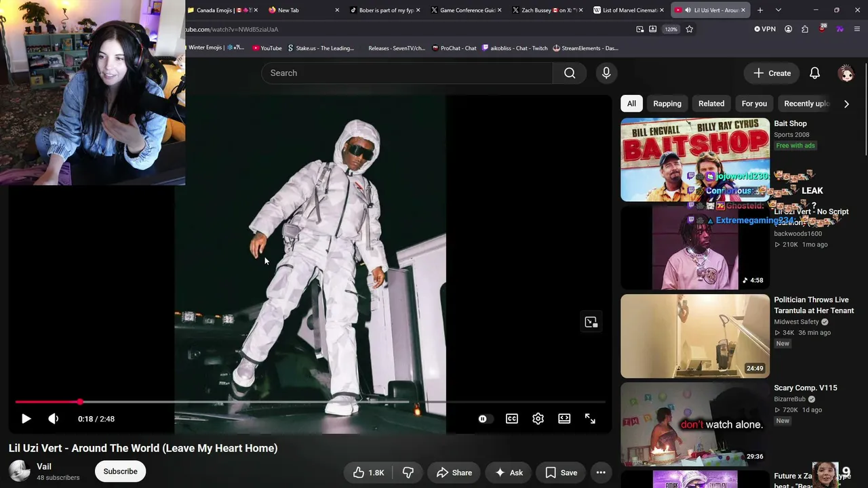
Task: Expand the browser tab list dropdown
Action: point(778,10)
